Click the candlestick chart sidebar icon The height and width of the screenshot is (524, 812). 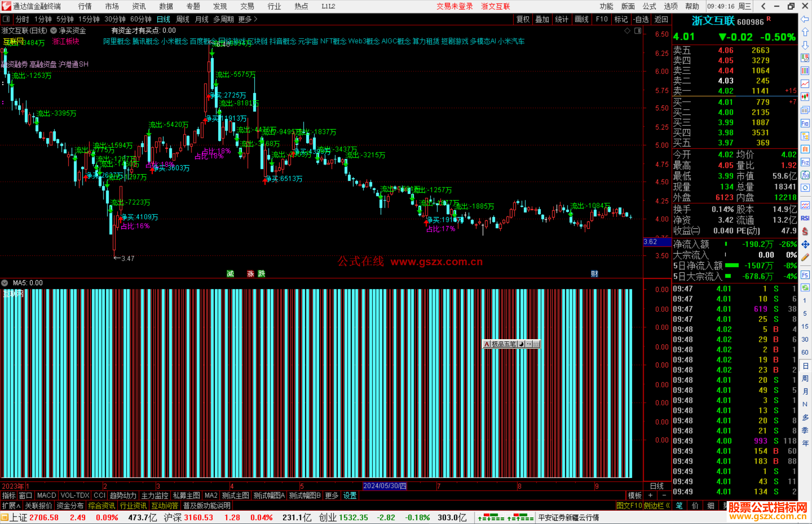805,97
